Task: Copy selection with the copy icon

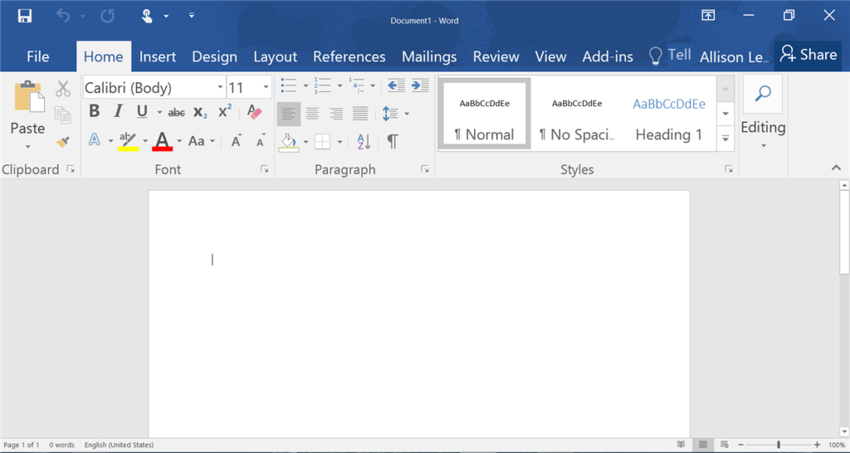Action: point(63,115)
